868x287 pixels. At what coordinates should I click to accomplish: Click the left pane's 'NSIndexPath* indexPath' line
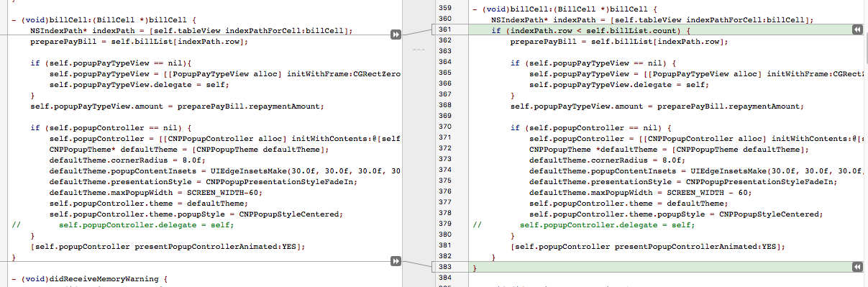191,31
